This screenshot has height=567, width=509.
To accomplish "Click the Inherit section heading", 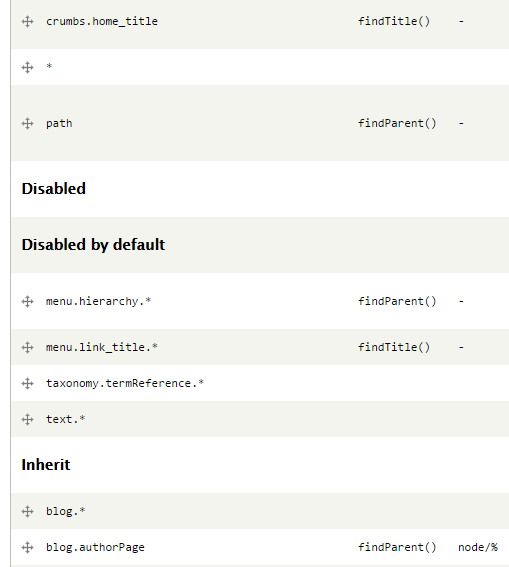I will (46, 465).
